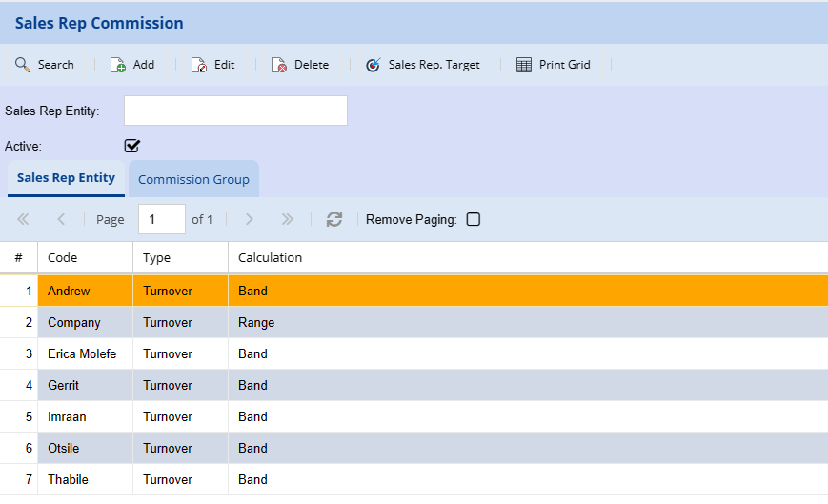
Task: Click the Add record icon
Action: click(x=118, y=65)
